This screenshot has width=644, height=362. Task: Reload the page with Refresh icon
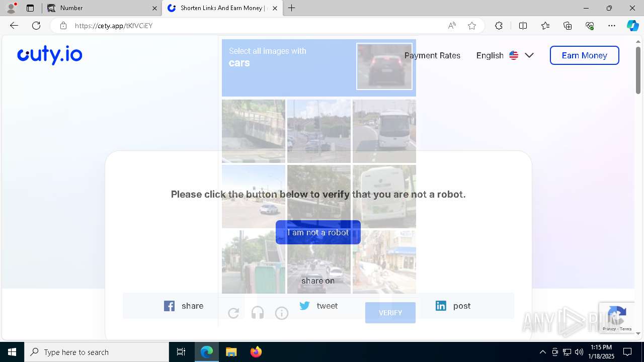tap(36, 26)
